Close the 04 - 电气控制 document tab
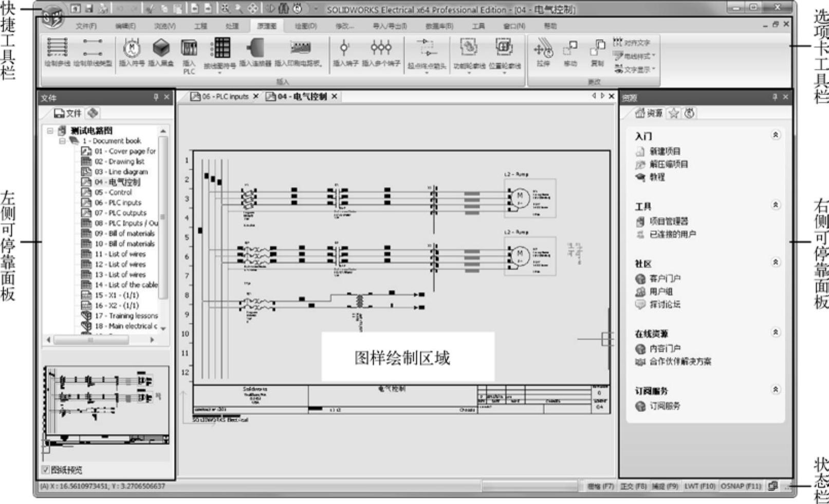 pos(334,97)
